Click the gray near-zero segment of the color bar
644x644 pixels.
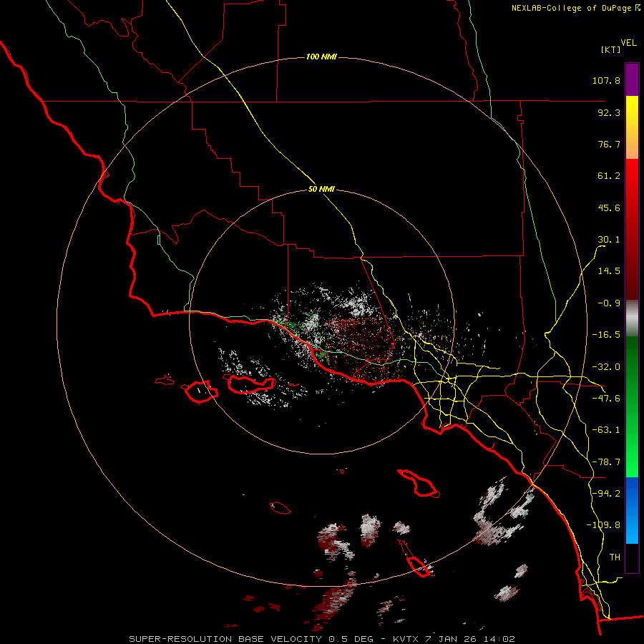click(632, 318)
